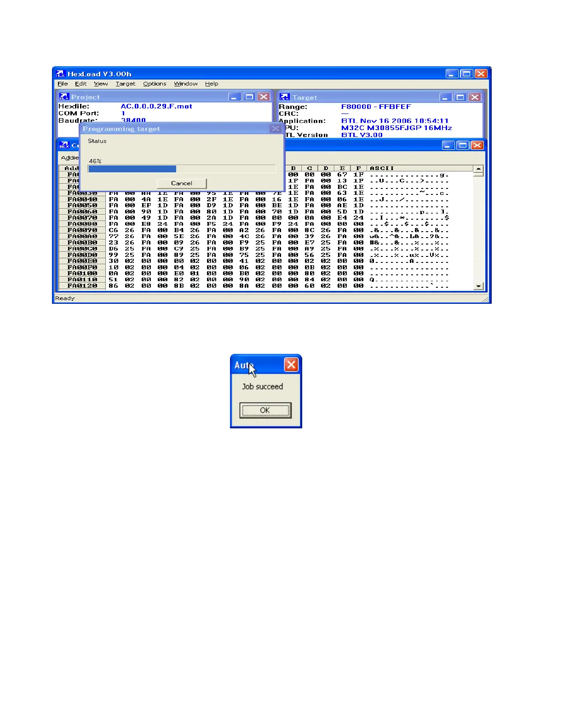
Task: Maximize the Target panel
Action: (460, 97)
